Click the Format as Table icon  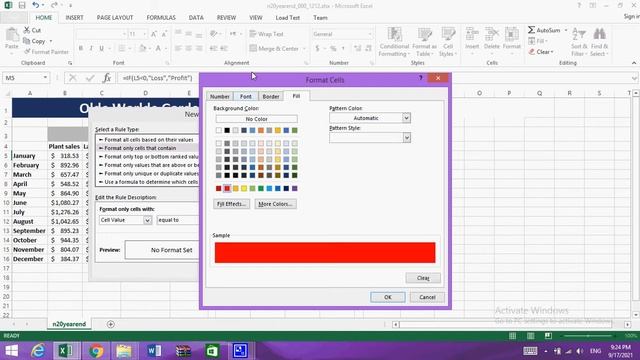[424, 34]
